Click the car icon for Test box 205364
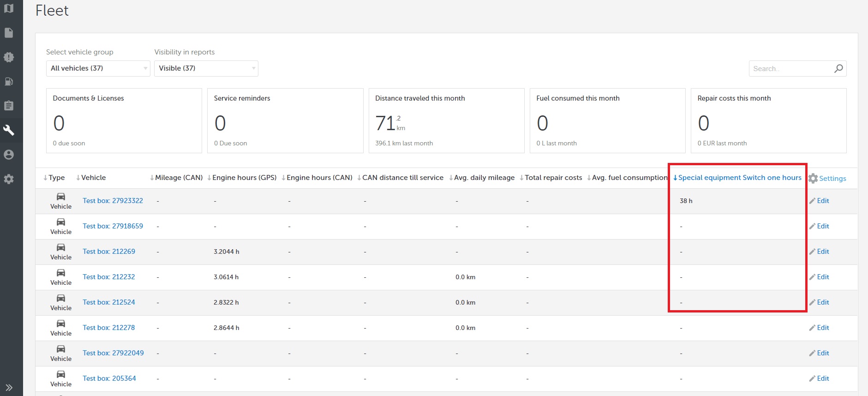The width and height of the screenshot is (868, 396). 61,374
